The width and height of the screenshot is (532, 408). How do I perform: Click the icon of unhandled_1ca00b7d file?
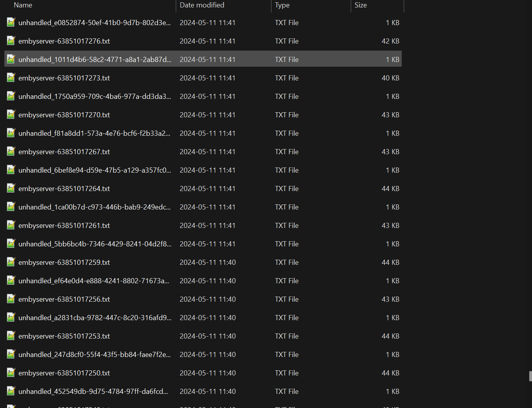[11, 206]
